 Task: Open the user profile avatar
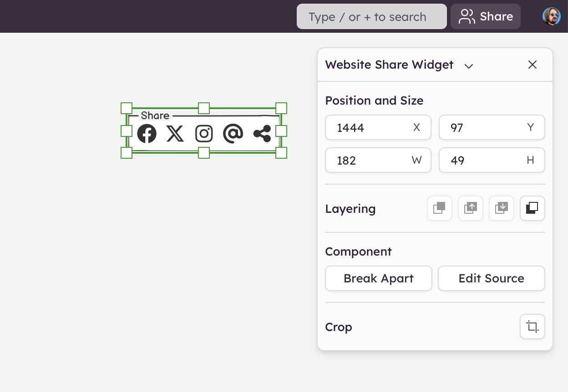pos(551,16)
